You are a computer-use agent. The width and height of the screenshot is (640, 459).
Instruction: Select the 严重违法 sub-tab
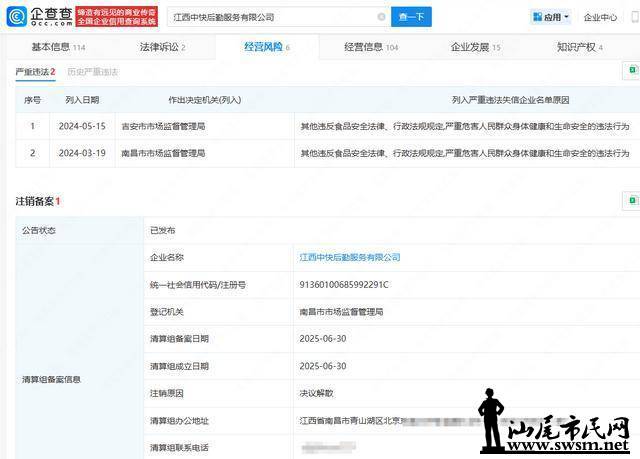pyautogui.click(x=35, y=72)
